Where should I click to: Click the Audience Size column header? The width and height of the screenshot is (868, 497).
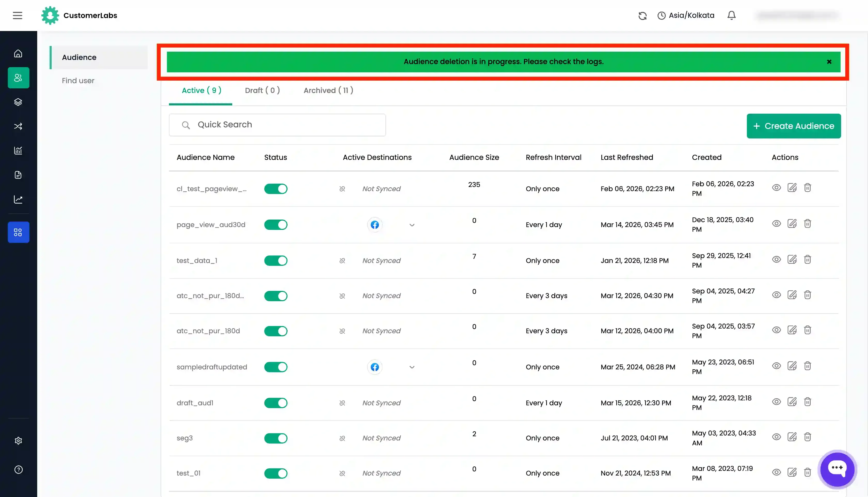[474, 157]
